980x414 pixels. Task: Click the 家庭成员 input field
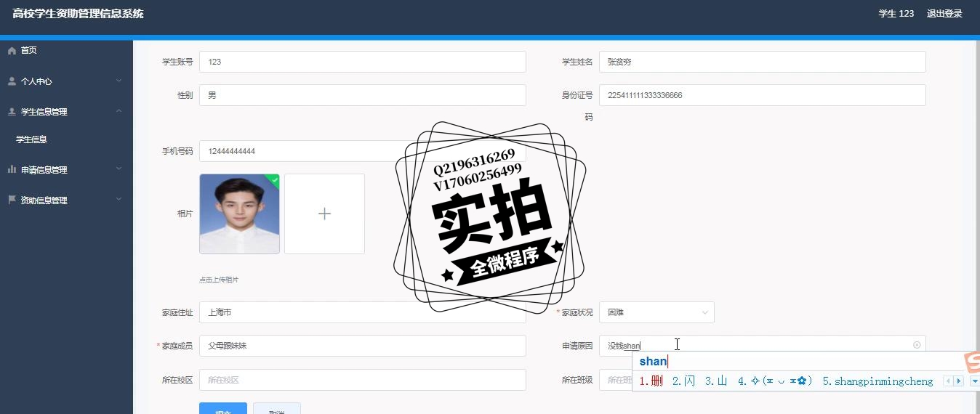[362, 346]
